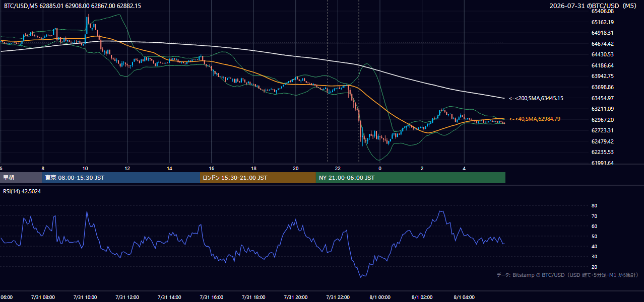Click the ロンドン 15:30-21:00 JST session bar

click(258, 178)
